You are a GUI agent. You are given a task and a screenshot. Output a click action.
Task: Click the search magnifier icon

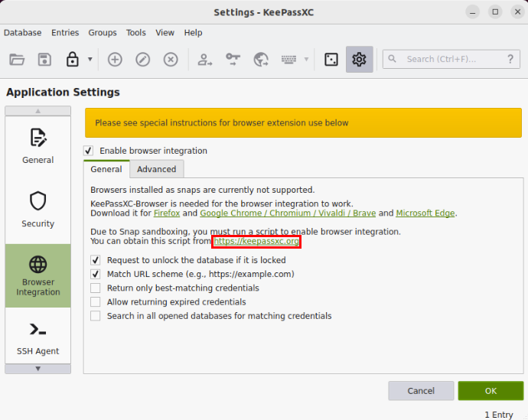(392, 59)
